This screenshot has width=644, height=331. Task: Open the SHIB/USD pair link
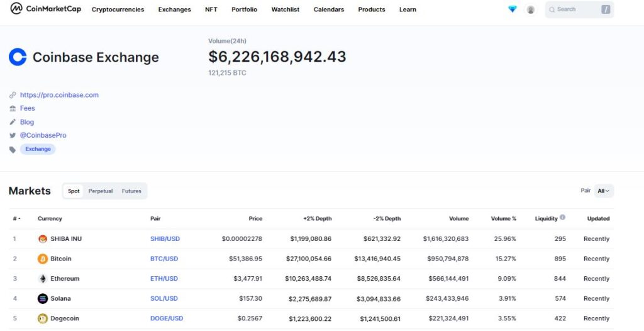165,239
